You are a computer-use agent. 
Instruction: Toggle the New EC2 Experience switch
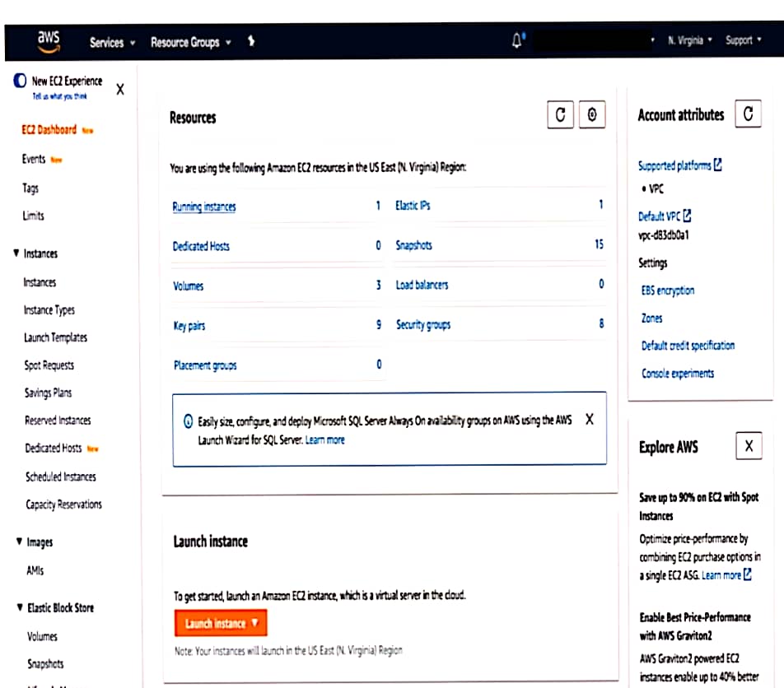(x=20, y=80)
